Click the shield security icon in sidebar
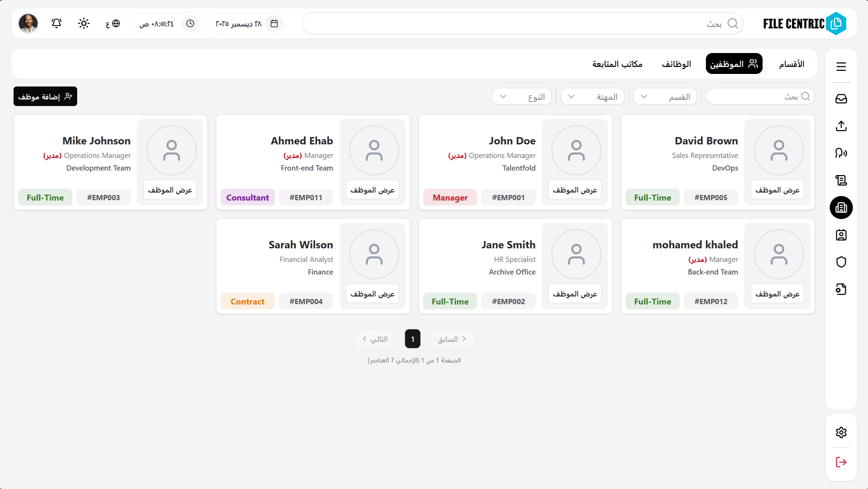 [x=841, y=262]
